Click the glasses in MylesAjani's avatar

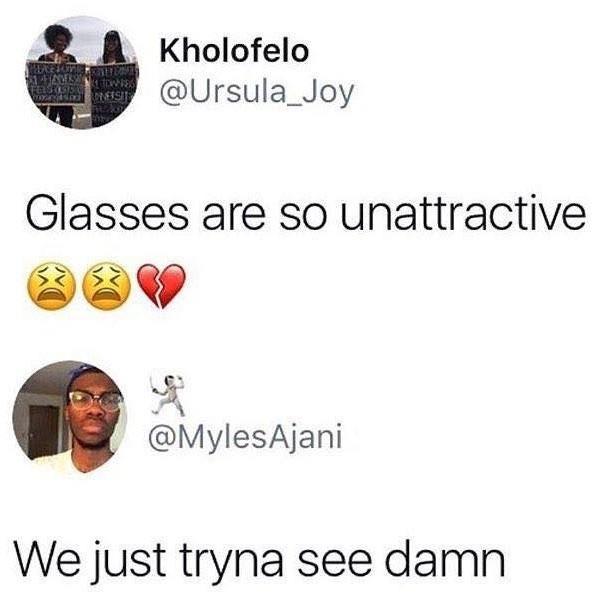coord(95,402)
